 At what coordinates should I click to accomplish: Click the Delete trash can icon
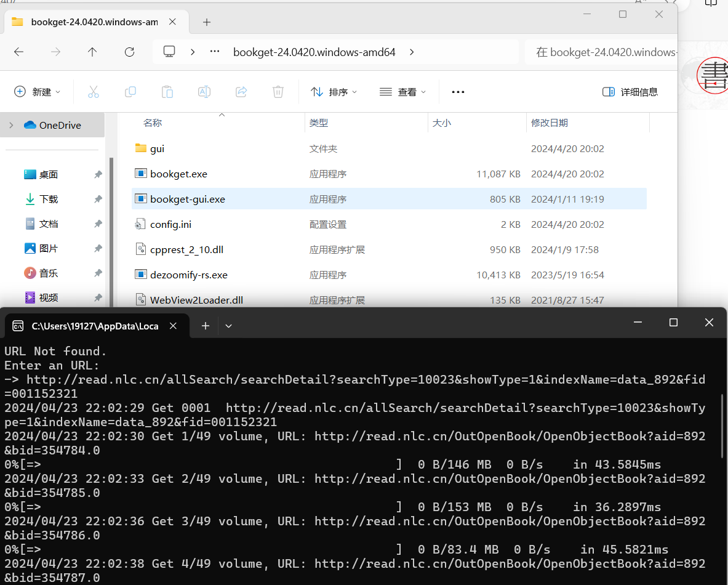pos(278,92)
